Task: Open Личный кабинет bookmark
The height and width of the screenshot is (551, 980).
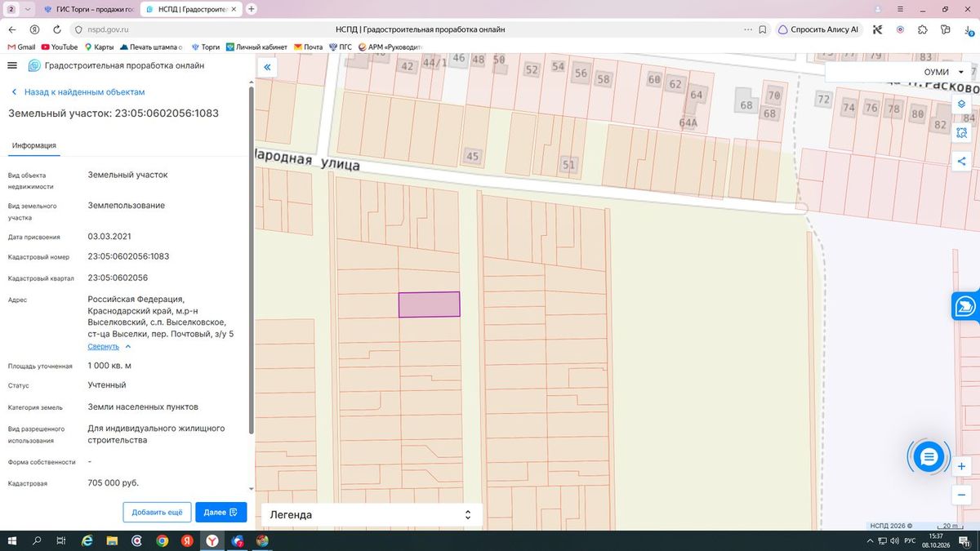Action: pos(256,47)
